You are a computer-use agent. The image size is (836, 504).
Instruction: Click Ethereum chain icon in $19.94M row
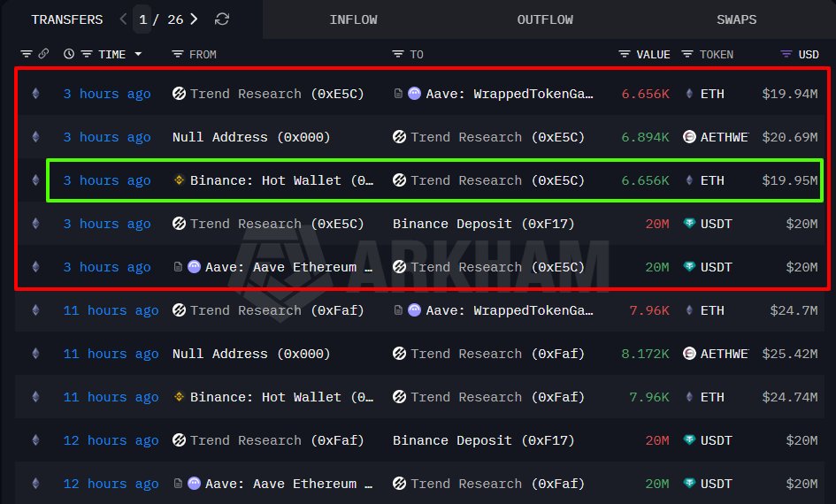(x=35, y=94)
